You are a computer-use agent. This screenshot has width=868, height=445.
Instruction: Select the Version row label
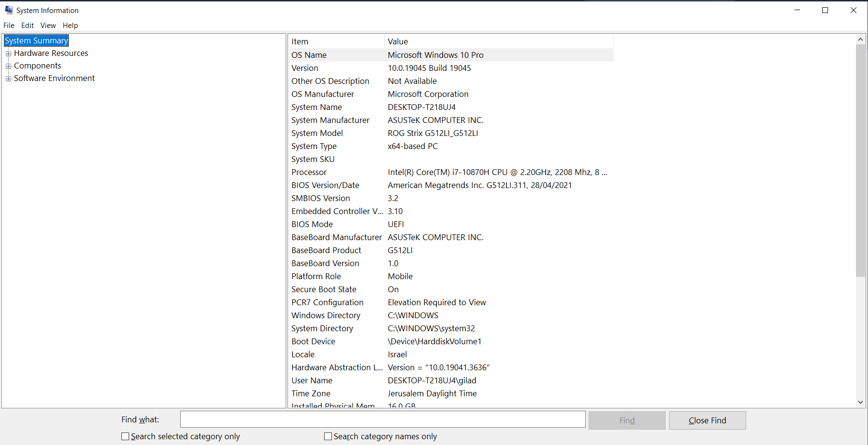point(305,68)
